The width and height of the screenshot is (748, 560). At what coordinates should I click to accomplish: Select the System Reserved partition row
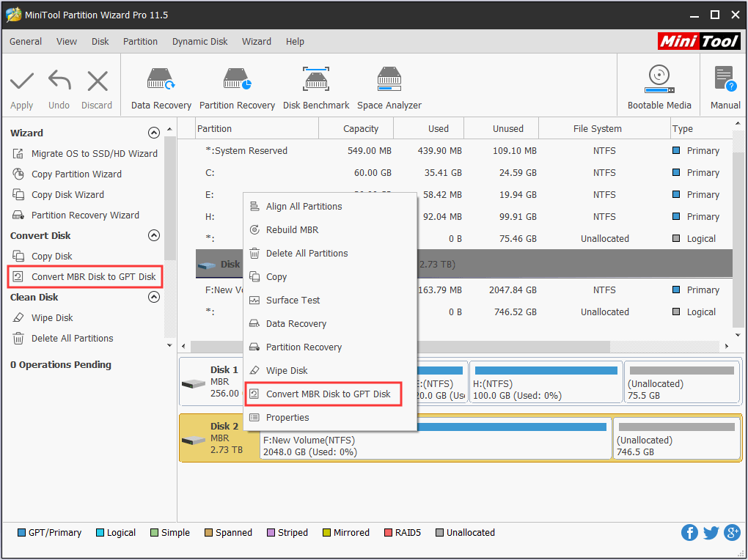coord(463,151)
